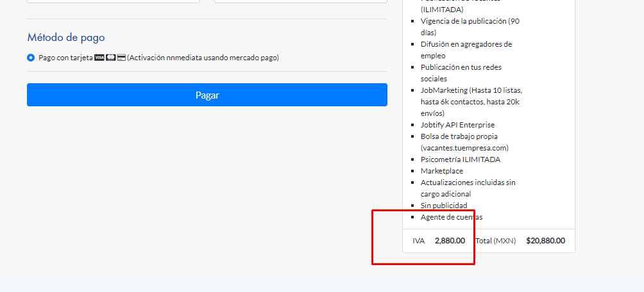644x292 pixels.
Task: Click Difusión en agregadores de empleo item
Action: [466, 49]
